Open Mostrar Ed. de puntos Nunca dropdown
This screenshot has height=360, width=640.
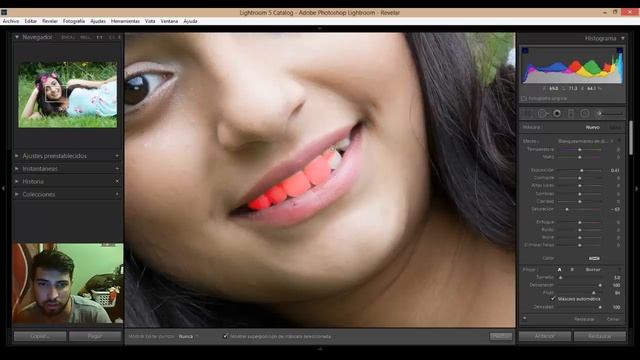188,336
